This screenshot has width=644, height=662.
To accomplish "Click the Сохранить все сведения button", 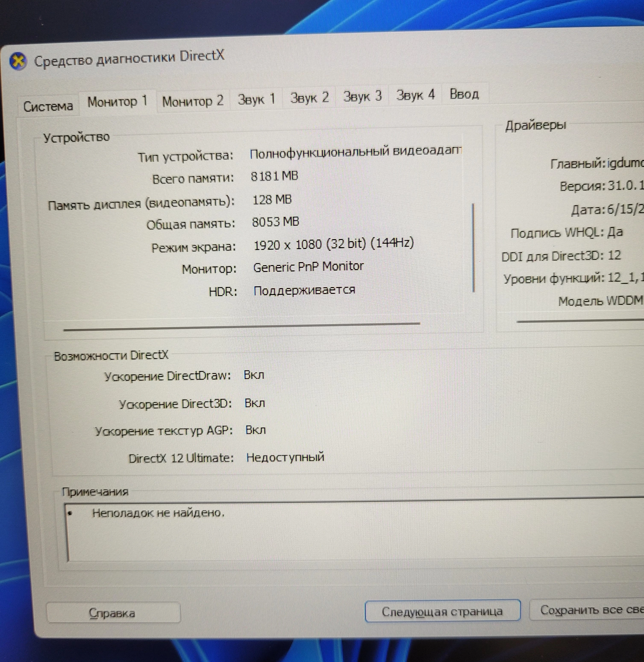I will (x=587, y=610).
